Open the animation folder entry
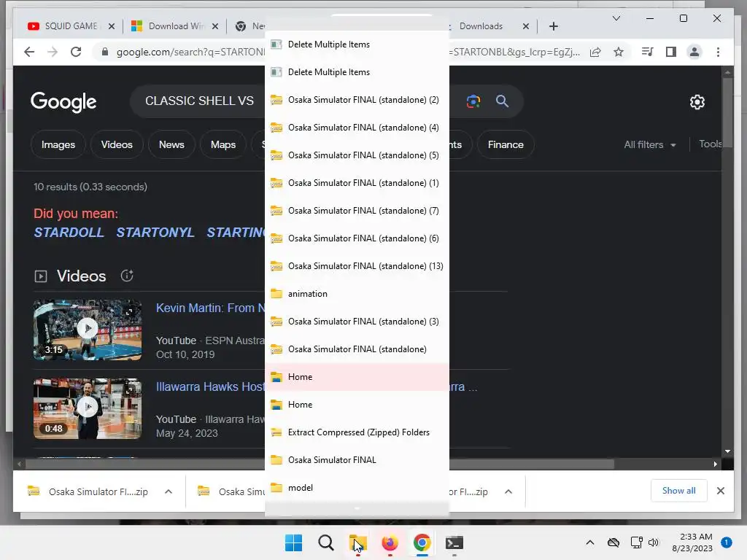 click(357, 294)
